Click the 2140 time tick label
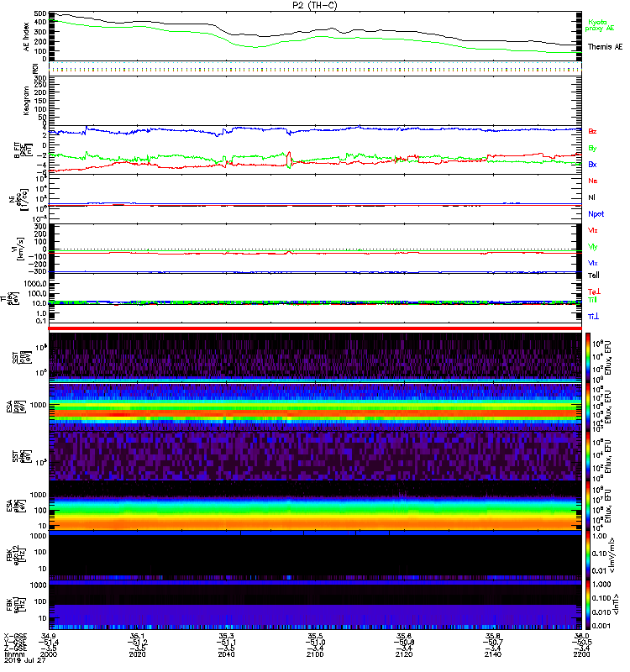 [493, 654]
